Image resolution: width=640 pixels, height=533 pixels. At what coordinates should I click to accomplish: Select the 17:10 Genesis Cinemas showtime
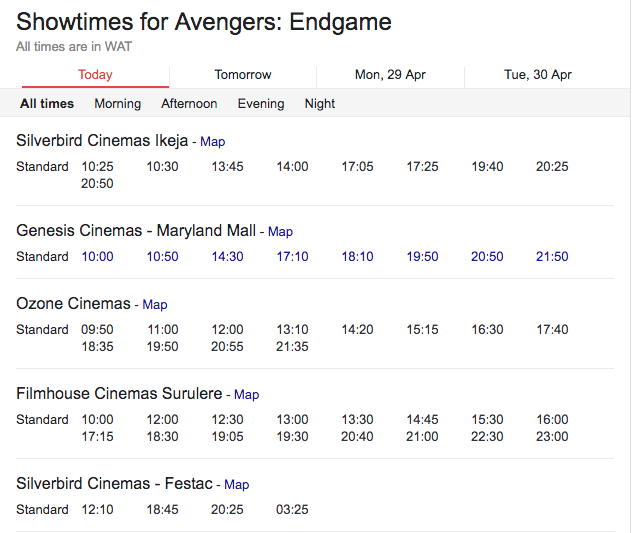293,257
